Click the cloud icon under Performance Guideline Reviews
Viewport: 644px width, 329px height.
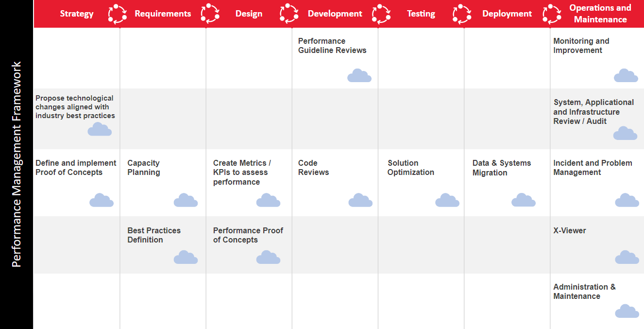point(359,76)
